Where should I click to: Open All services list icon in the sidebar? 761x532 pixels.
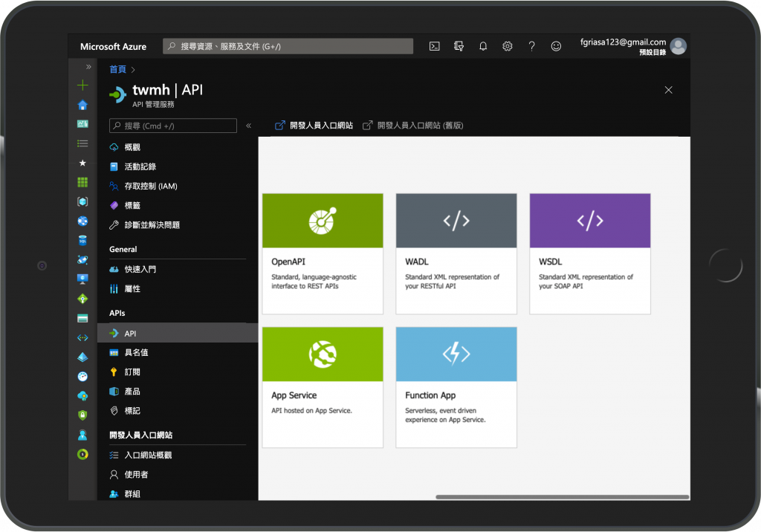coord(82,143)
